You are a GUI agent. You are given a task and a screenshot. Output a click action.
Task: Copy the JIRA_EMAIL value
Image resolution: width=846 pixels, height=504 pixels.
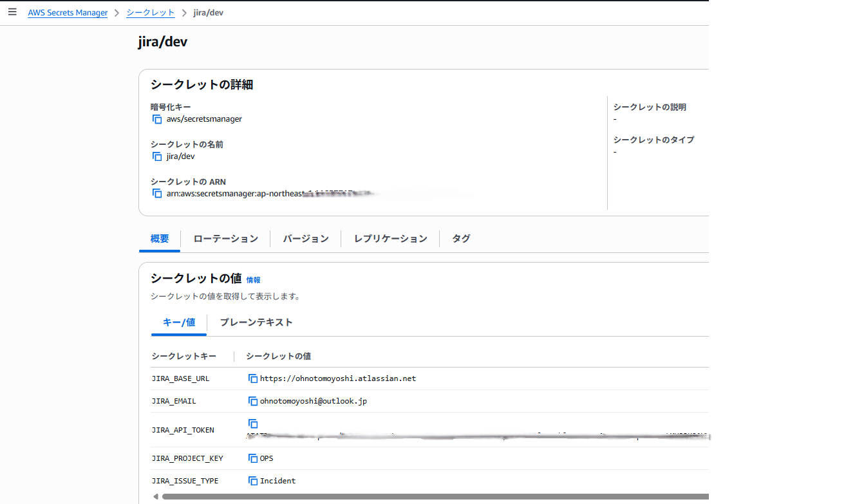253,401
